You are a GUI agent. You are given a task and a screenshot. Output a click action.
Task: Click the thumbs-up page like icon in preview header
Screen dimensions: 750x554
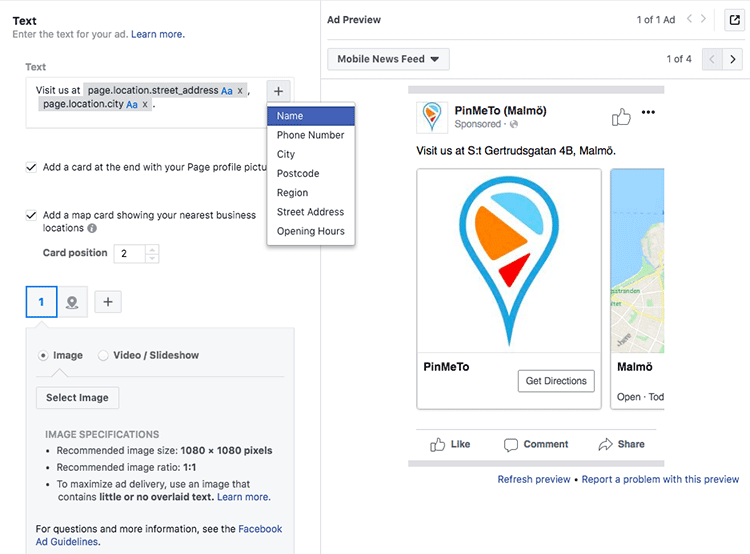click(x=621, y=117)
